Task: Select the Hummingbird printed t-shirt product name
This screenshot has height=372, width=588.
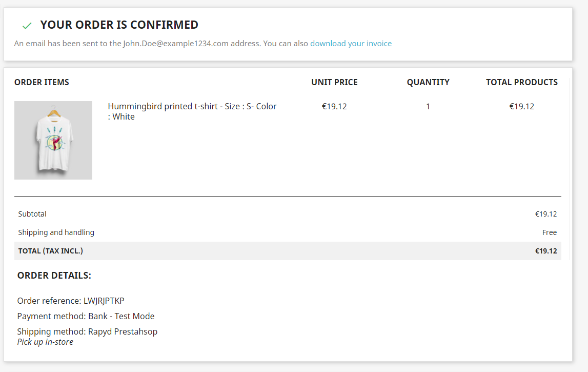Action: coord(192,111)
